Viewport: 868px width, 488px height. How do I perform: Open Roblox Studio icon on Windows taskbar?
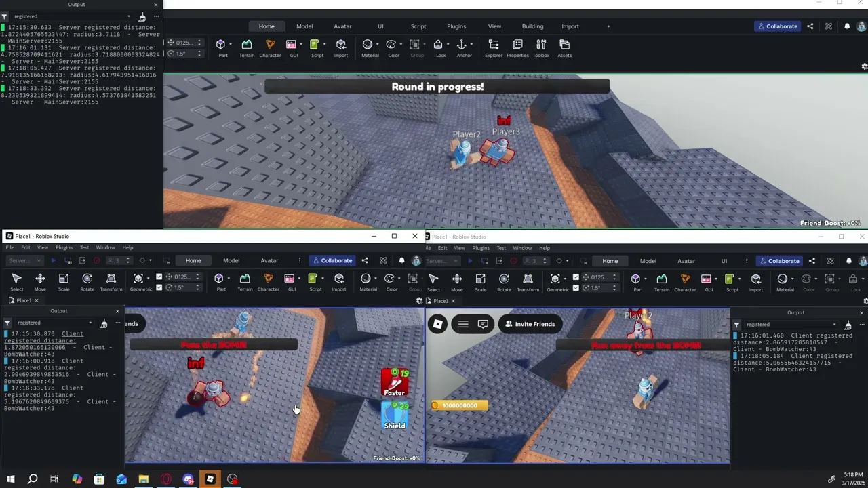tap(210, 479)
